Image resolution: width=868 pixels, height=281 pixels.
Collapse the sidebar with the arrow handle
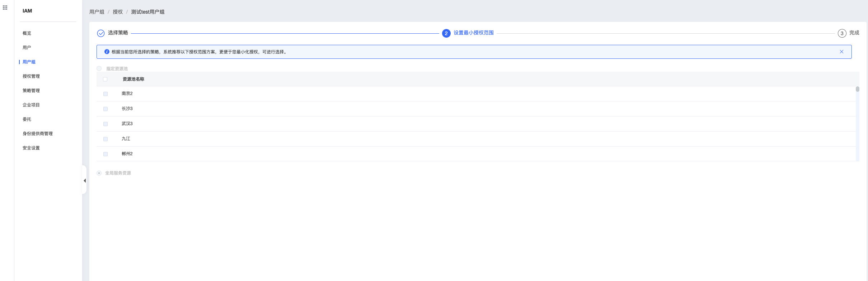85,181
